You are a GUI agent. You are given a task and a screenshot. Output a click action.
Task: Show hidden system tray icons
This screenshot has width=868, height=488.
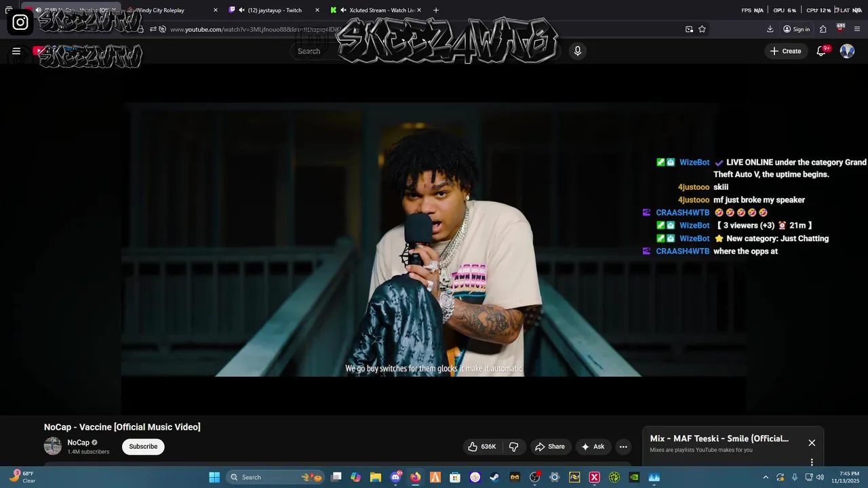[766, 477]
